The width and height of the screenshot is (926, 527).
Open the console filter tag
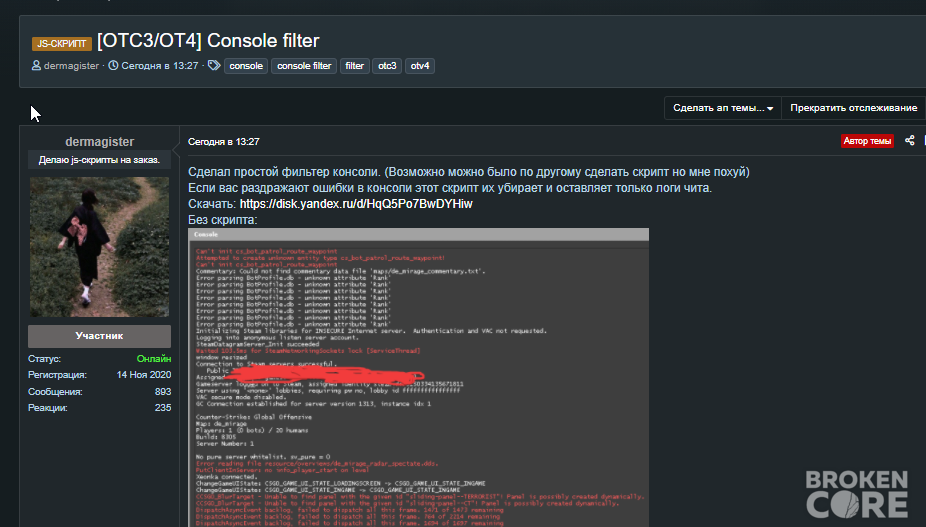[x=304, y=66]
